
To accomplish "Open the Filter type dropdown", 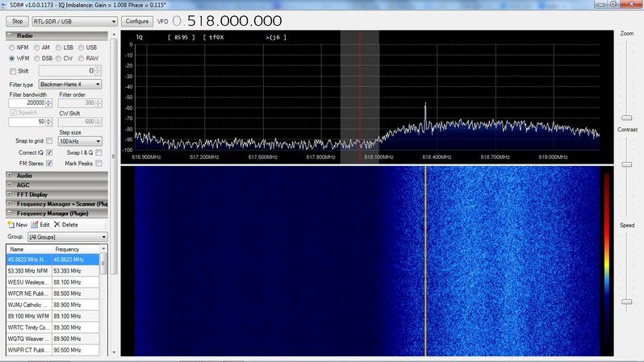I will (x=70, y=84).
